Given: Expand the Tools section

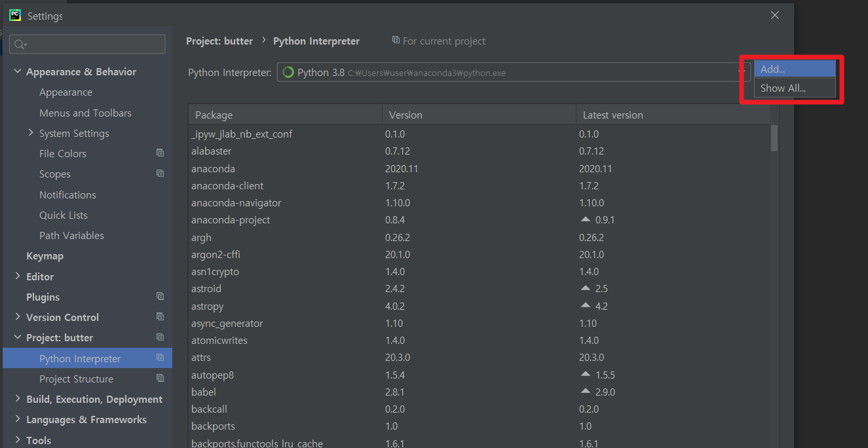Looking at the screenshot, I should point(17,440).
